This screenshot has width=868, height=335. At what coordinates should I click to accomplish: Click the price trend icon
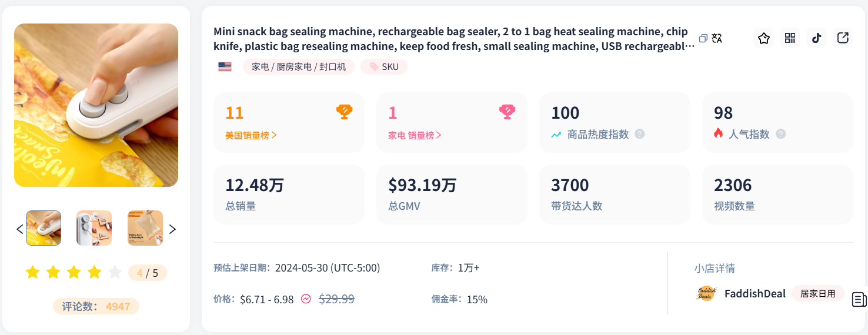click(306, 299)
